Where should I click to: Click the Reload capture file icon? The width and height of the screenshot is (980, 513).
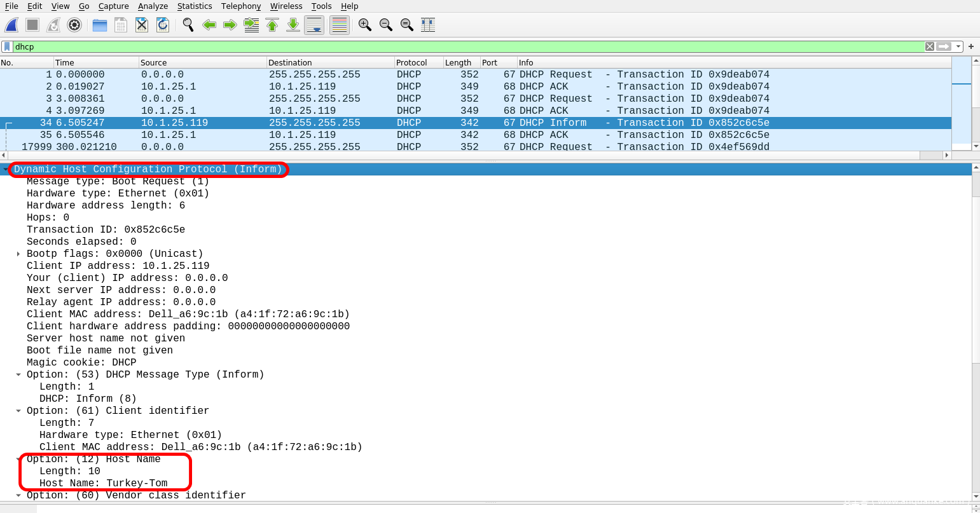[x=163, y=25]
